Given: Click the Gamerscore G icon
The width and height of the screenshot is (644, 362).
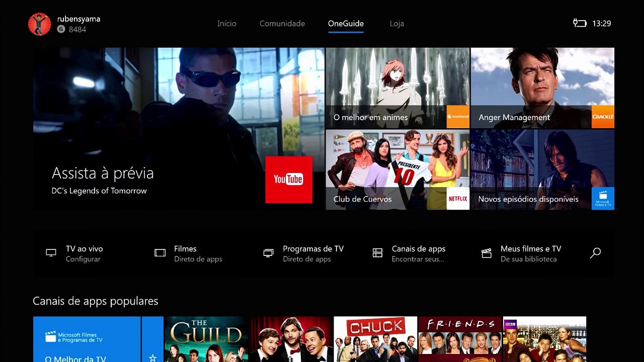Looking at the screenshot, I should [x=61, y=30].
